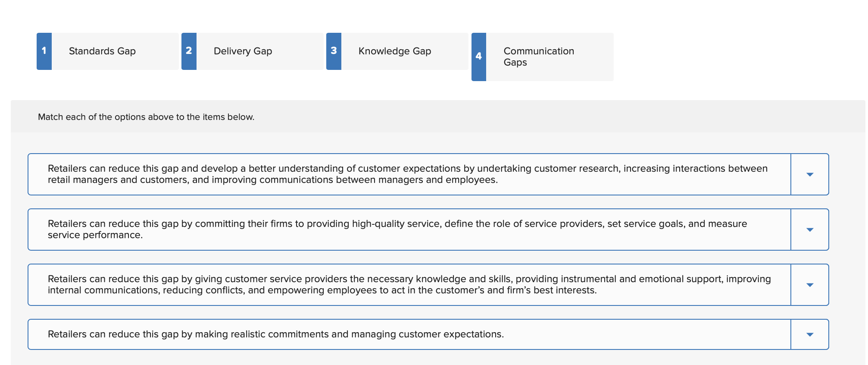Open the dropdown for the realistic commitments item

(809, 334)
